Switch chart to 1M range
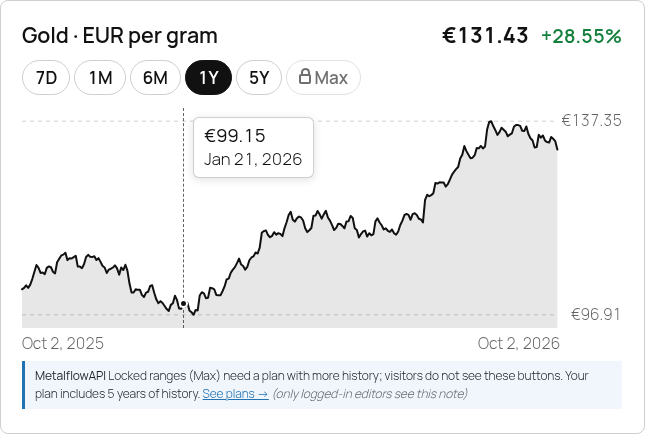 (100, 78)
